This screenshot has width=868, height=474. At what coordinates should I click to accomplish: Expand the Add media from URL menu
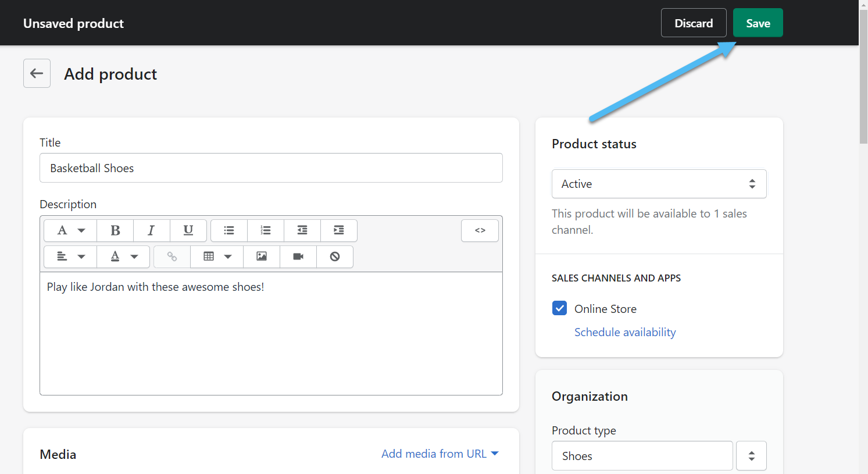(440, 454)
